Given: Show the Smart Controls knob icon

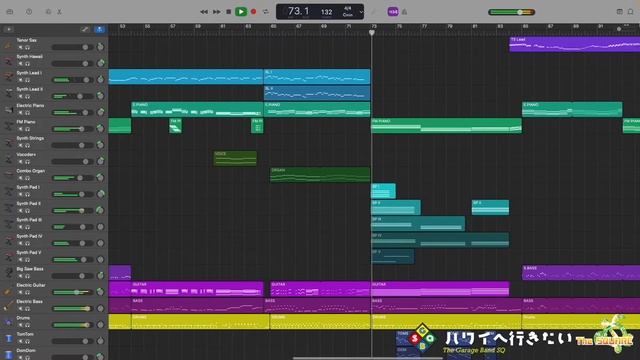Looking at the screenshot, I should point(48,12).
